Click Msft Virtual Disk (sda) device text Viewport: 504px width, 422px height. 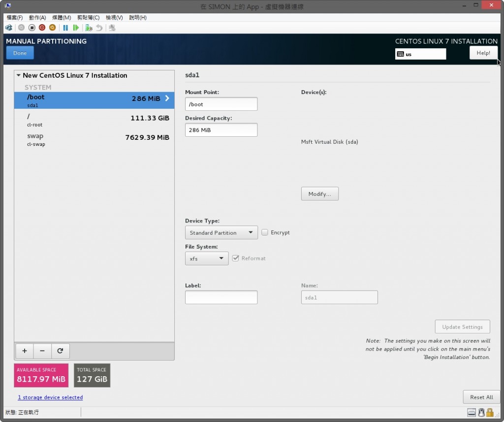[x=329, y=142]
